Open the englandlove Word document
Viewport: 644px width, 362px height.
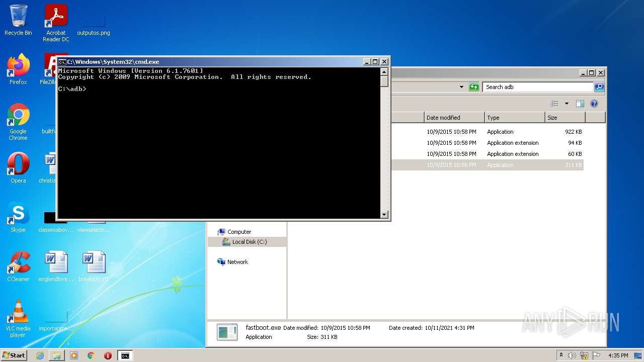click(x=56, y=266)
